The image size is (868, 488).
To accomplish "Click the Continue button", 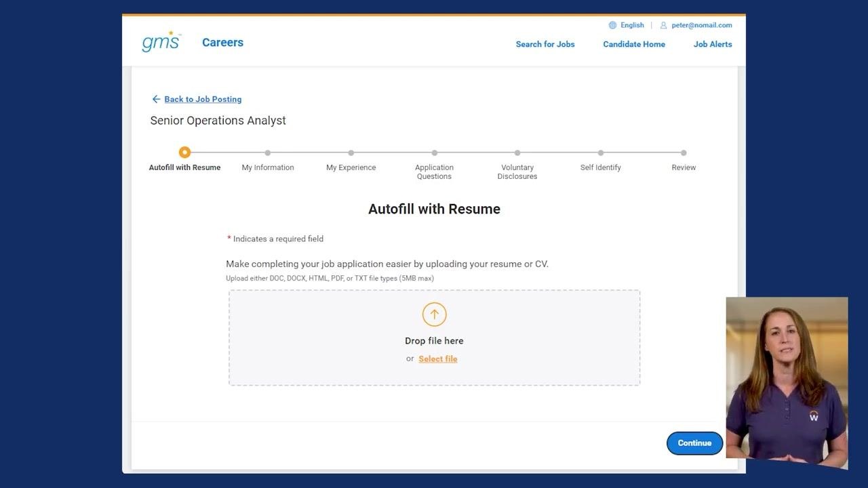I will click(x=694, y=443).
